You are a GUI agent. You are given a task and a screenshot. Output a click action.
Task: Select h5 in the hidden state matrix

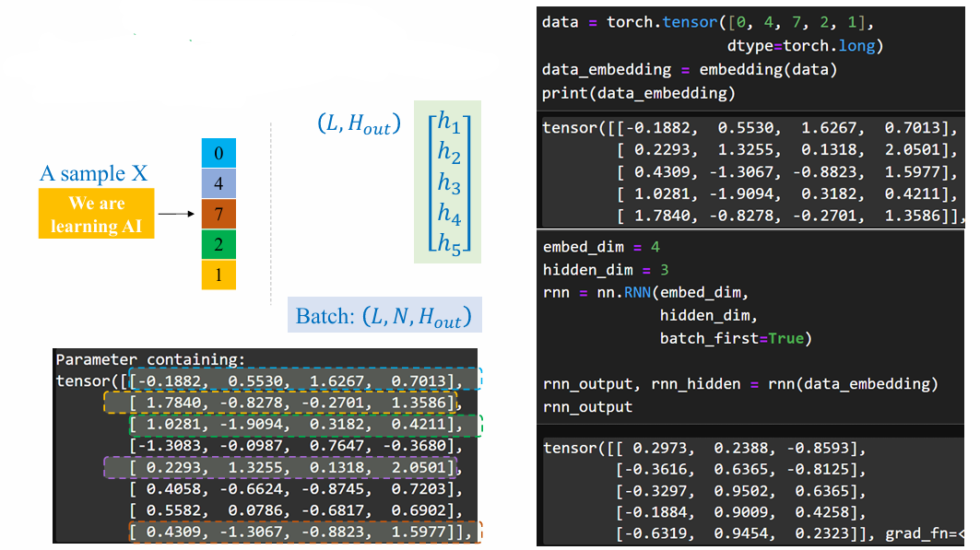449,243
